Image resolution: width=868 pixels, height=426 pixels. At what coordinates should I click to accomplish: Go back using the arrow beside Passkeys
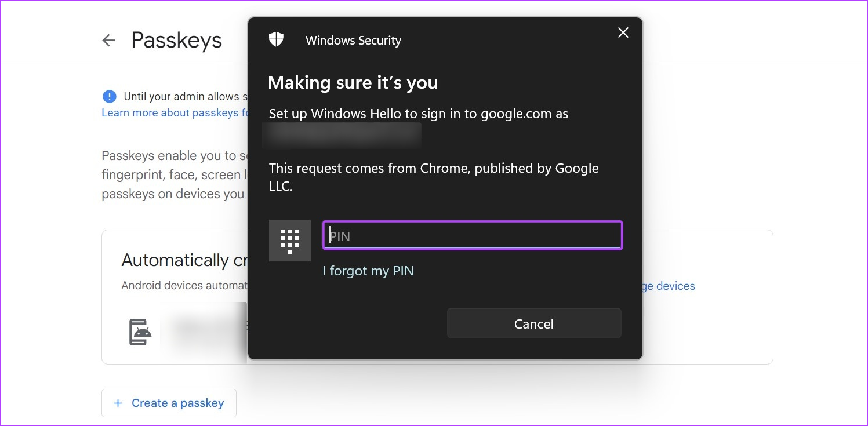[108, 40]
